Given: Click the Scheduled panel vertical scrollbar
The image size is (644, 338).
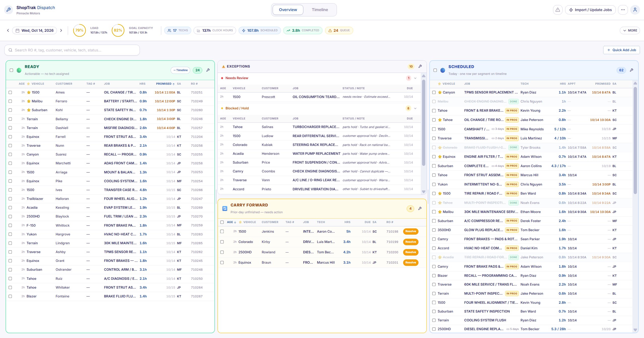Looking at the screenshot, I should click(635, 140).
